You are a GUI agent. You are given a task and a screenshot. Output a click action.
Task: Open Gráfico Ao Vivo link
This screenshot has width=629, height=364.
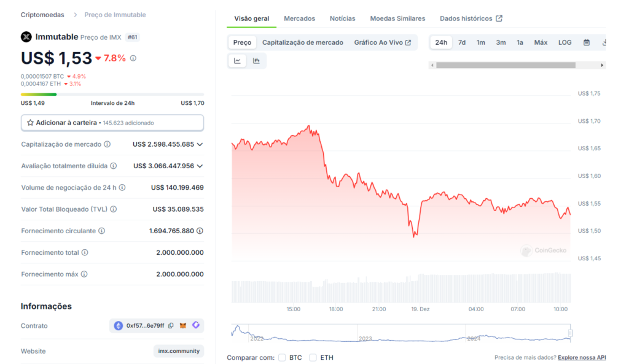(x=382, y=42)
